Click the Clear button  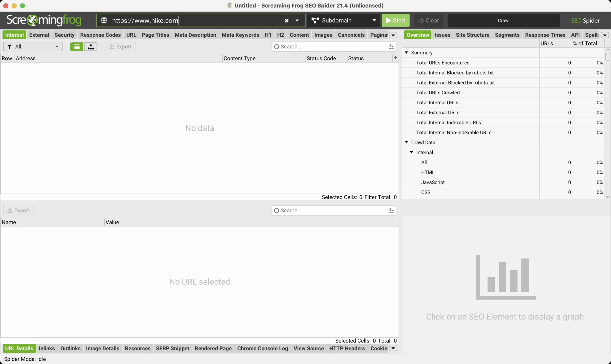click(x=428, y=21)
